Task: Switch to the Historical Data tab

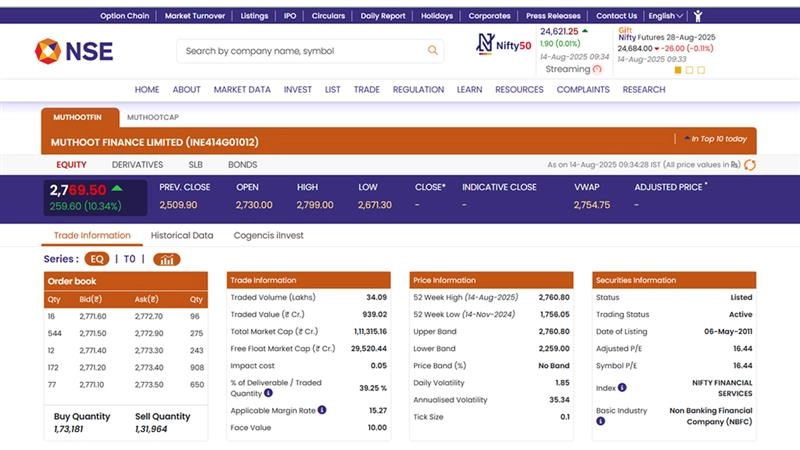Action: point(182,236)
